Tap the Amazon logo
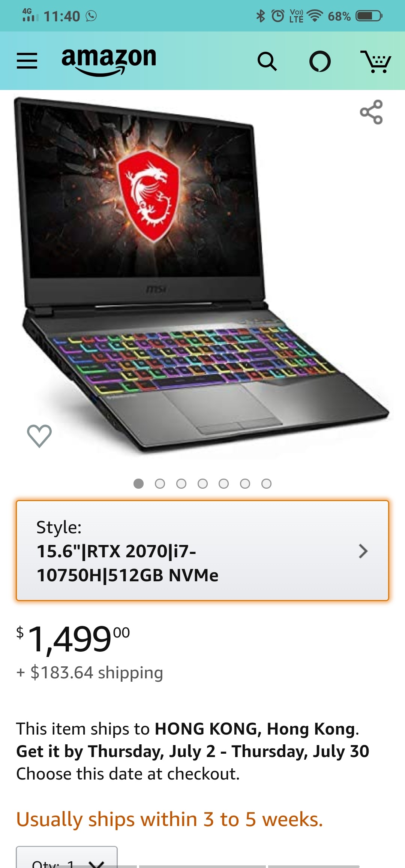The width and height of the screenshot is (405, 868). [109, 61]
